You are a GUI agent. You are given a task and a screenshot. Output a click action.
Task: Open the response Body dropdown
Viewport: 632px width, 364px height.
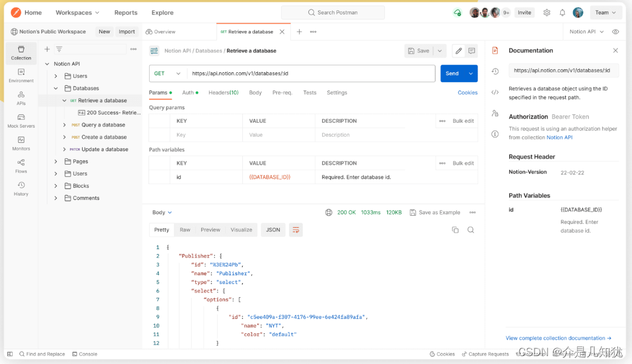coord(162,212)
